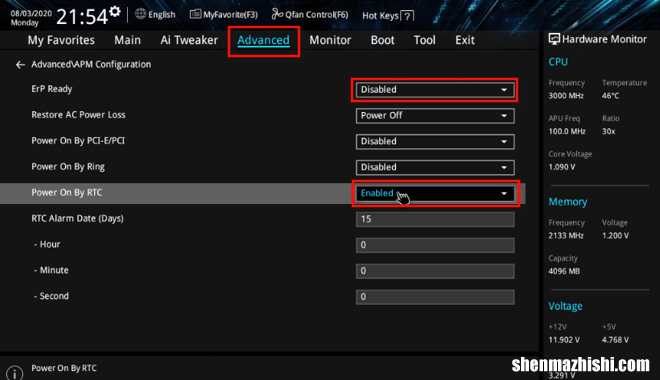Click the Qfan fan icon
The height and width of the screenshot is (380, 660).
pyautogui.click(x=277, y=14)
